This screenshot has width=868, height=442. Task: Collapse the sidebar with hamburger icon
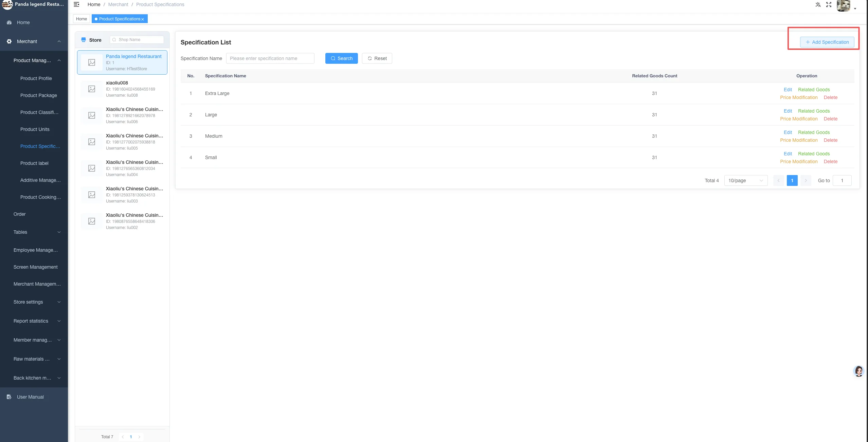pyautogui.click(x=76, y=4)
